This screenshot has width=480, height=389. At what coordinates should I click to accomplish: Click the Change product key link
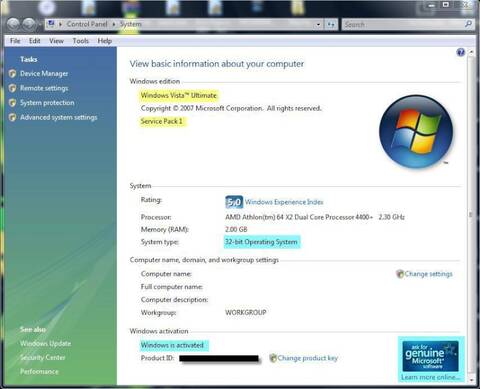click(x=308, y=358)
